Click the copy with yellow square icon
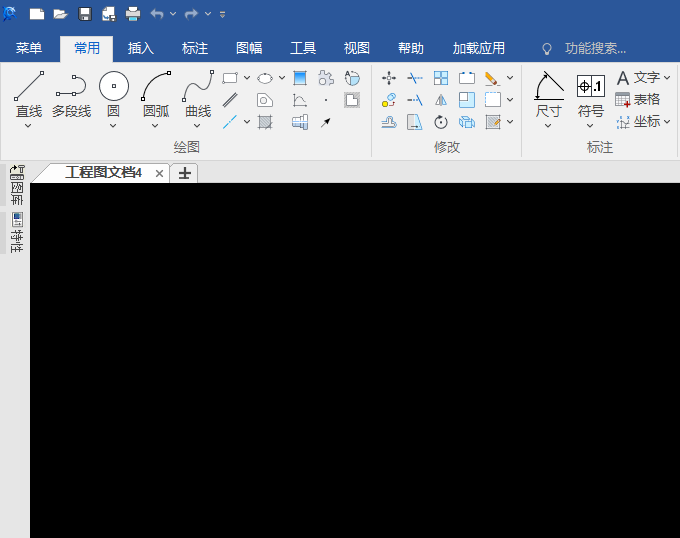Viewport: 680px width, 538px height. [x=389, y=100]
